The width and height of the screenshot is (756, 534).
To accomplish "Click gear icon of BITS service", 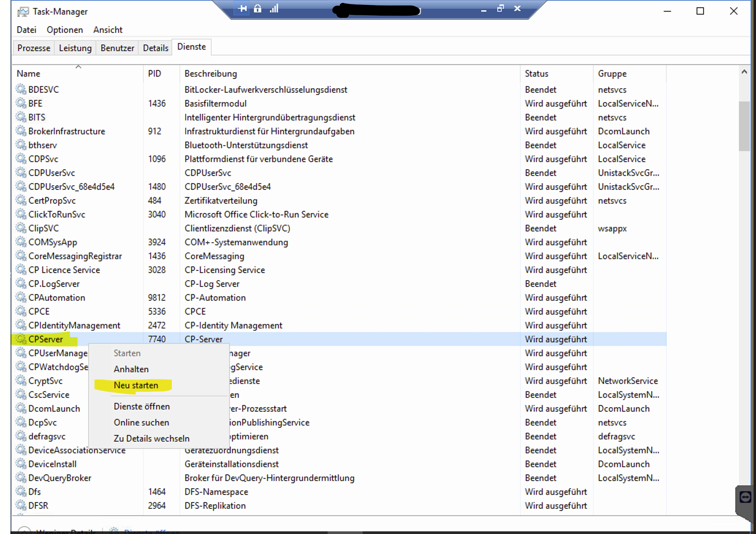I will pos(21,117).
